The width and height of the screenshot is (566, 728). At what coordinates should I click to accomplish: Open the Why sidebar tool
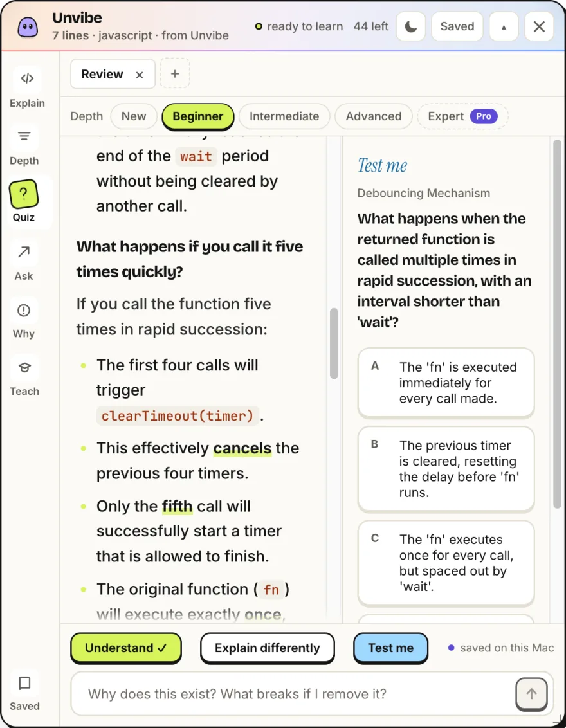(24, 318)
